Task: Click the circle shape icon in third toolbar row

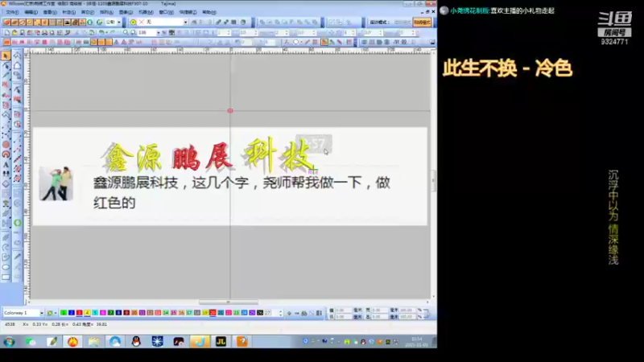Action: pyautogui.click(x=295, y=42)
